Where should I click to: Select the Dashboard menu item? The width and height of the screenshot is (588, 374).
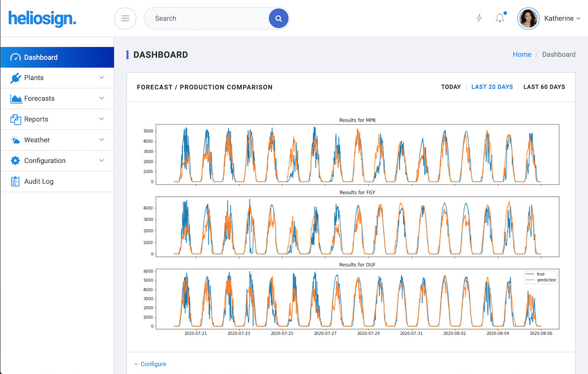click(x=57, y=57)
